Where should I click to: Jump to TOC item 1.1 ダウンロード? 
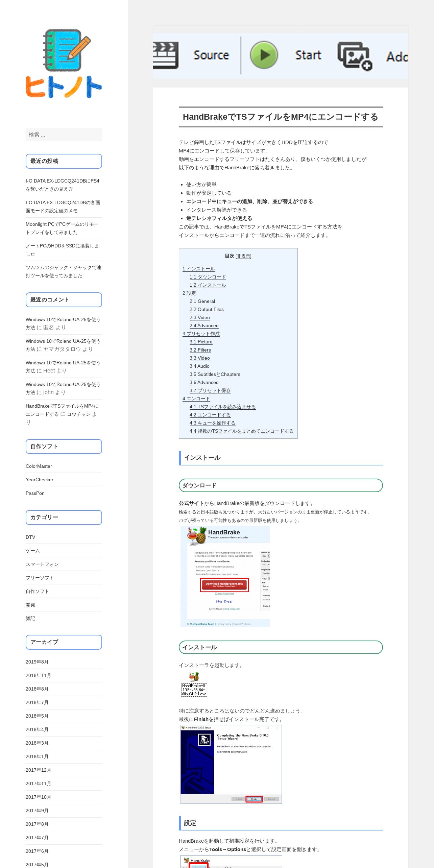(208, 277)
